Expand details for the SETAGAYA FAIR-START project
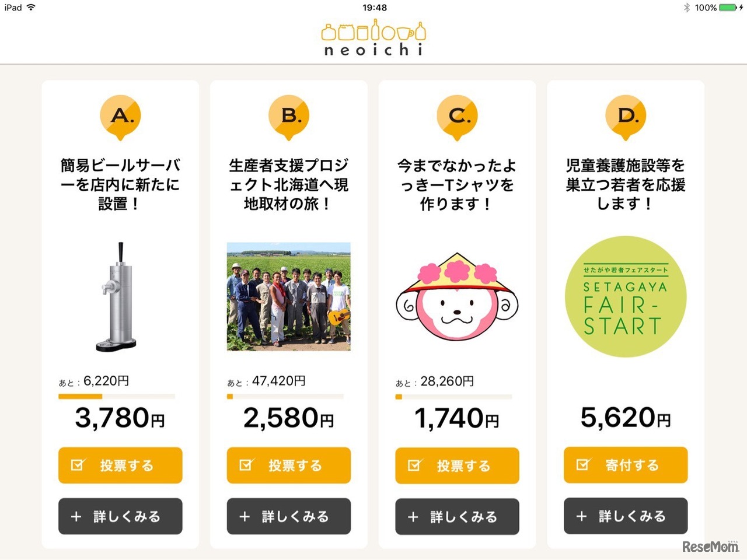 625,516
